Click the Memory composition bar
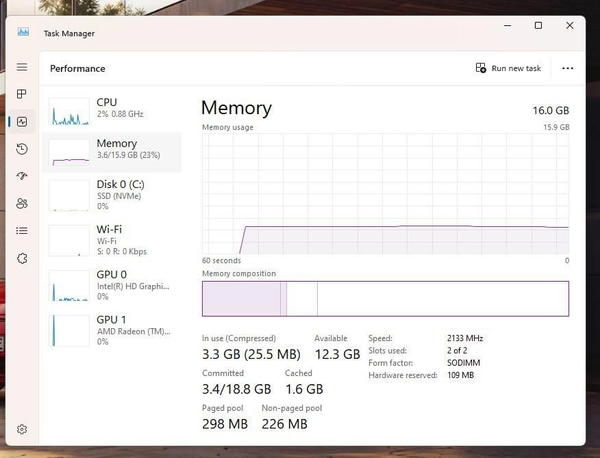The width and height of the screenshot is (600, 458). [x=385, y=299]
